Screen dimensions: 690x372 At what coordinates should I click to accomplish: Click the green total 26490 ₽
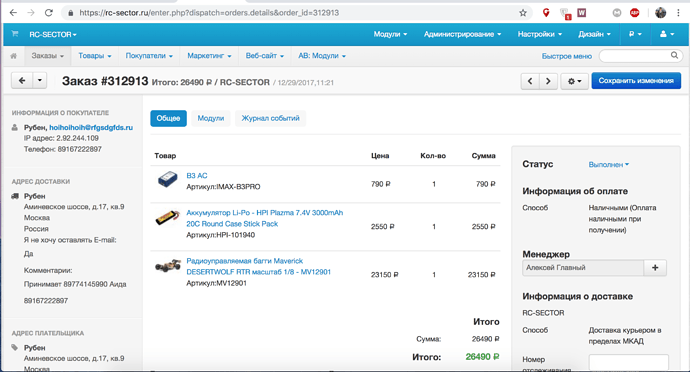(x=482, y=357)
